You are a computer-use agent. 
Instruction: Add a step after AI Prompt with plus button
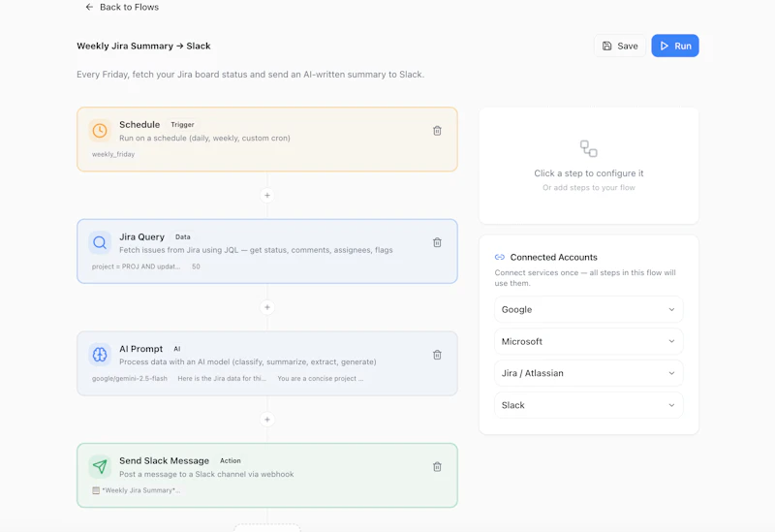(x=267, y=420)
